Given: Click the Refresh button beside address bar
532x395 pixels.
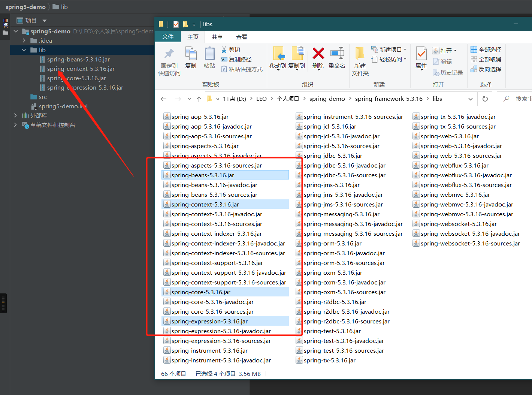Looking at the screenshot, I should click(485, 99).
